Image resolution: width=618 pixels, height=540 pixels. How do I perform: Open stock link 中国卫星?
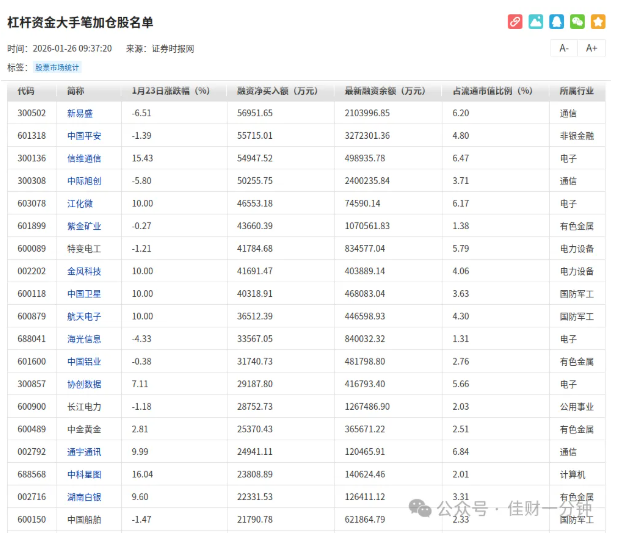(84, 294)
